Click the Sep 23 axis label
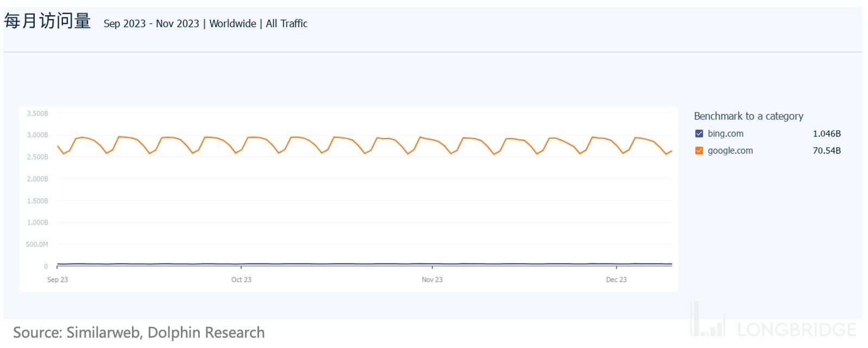Image resolution: width=868 pixels, height=348 pixels. (58, 279)
